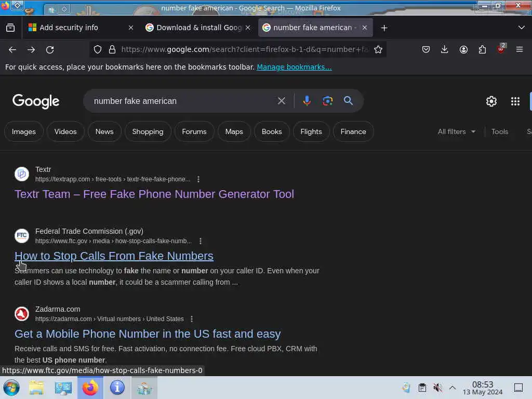Unmute the taskbar volume icon

pos(437,388)
